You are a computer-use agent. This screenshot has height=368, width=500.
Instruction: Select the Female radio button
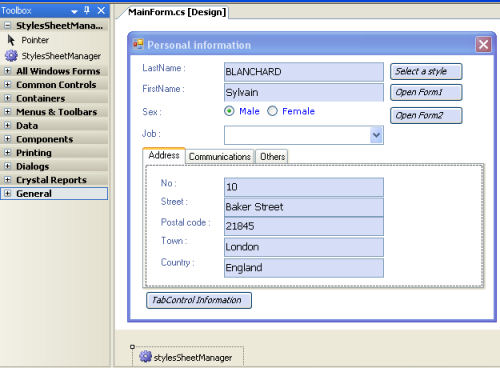(272, 111)
